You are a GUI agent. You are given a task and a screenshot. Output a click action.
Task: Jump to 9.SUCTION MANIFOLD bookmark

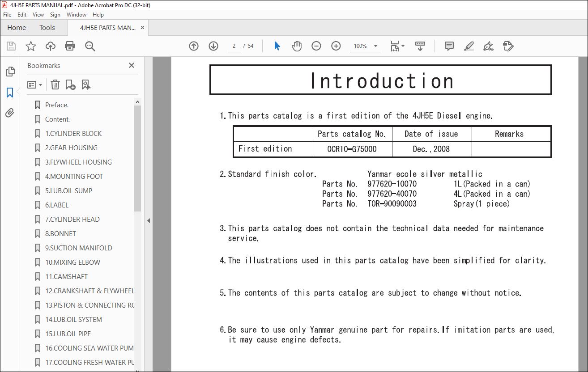pyautogui.click(x=79, y=248)
